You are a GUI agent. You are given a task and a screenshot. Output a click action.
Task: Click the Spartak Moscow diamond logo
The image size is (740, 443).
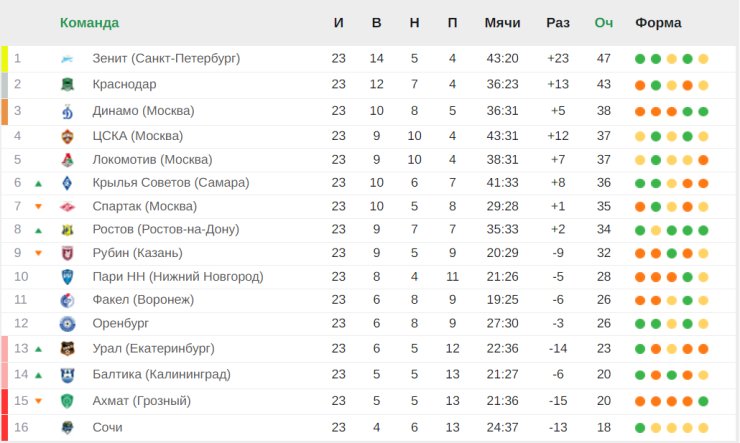click(67, 206)
